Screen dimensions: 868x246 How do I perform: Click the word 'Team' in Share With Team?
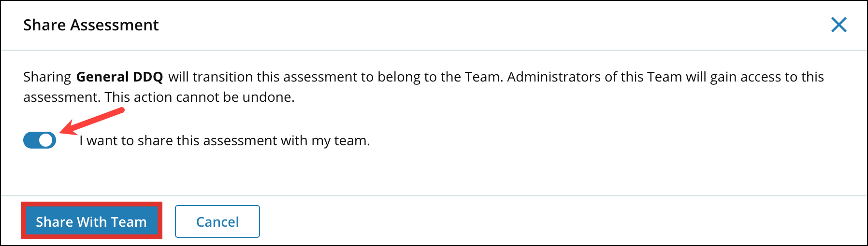click(129, 222)
